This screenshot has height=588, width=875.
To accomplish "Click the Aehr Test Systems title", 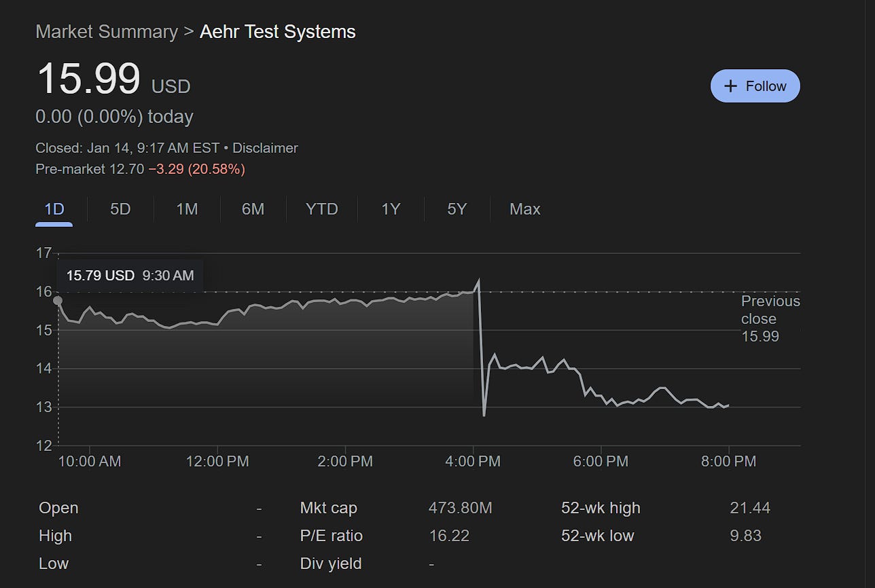I will (x=277, y=32).
